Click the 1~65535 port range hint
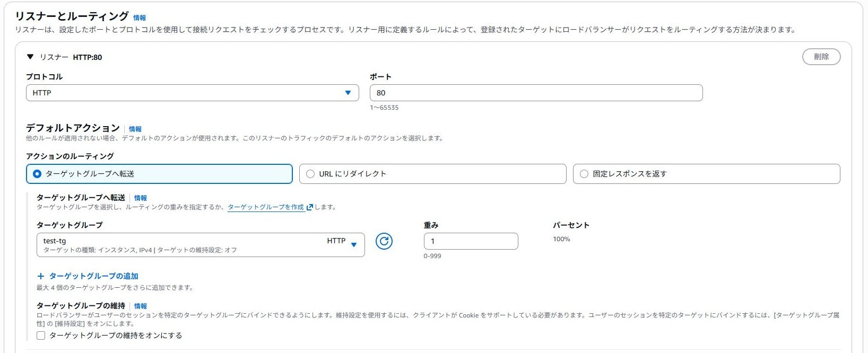The height and width of the screenshot is (353, 868). tap(384, 108)
